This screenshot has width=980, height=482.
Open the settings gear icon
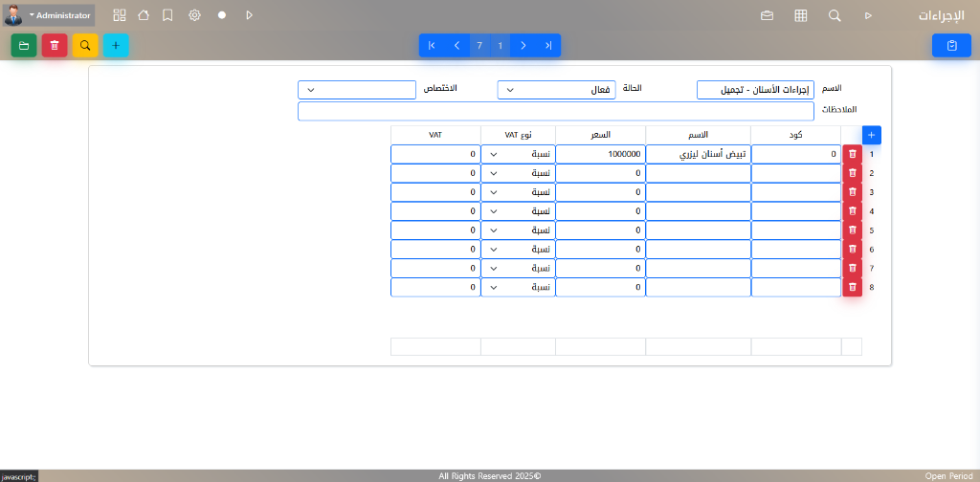[194, 15]
